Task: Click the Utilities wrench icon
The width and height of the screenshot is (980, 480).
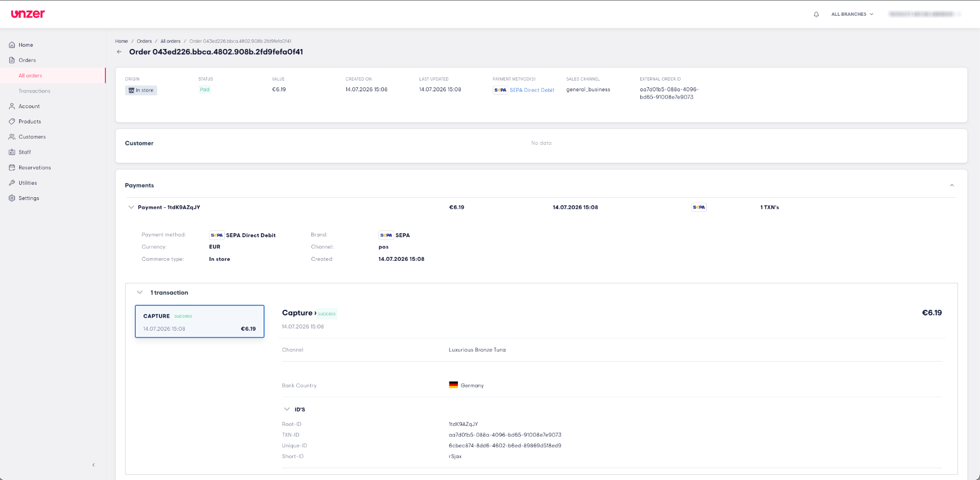Action: tap(12, 183)
